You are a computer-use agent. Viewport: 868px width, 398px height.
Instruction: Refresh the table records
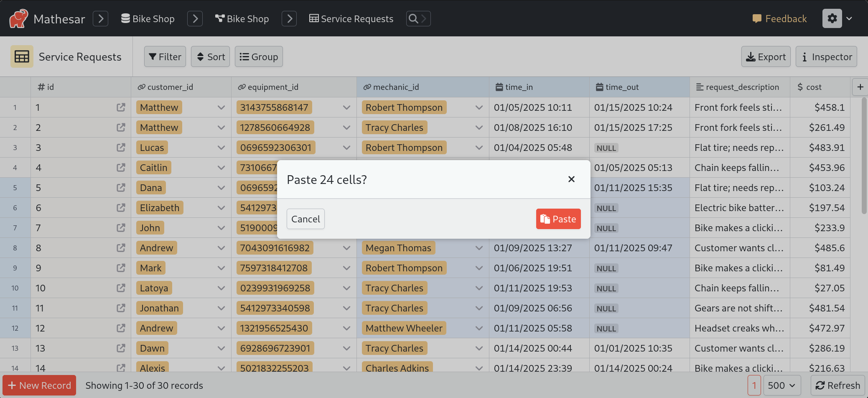click(x=837, y=385)
